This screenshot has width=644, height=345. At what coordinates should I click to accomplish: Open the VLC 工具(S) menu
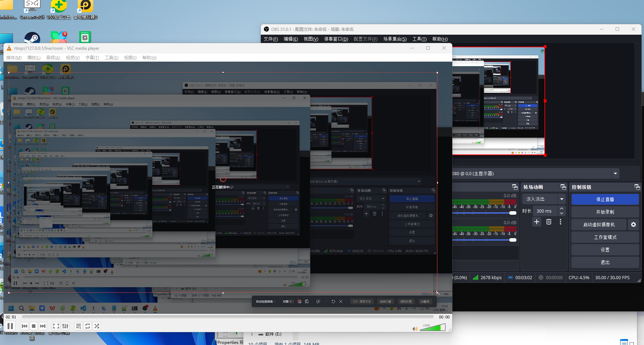(111, 58)
